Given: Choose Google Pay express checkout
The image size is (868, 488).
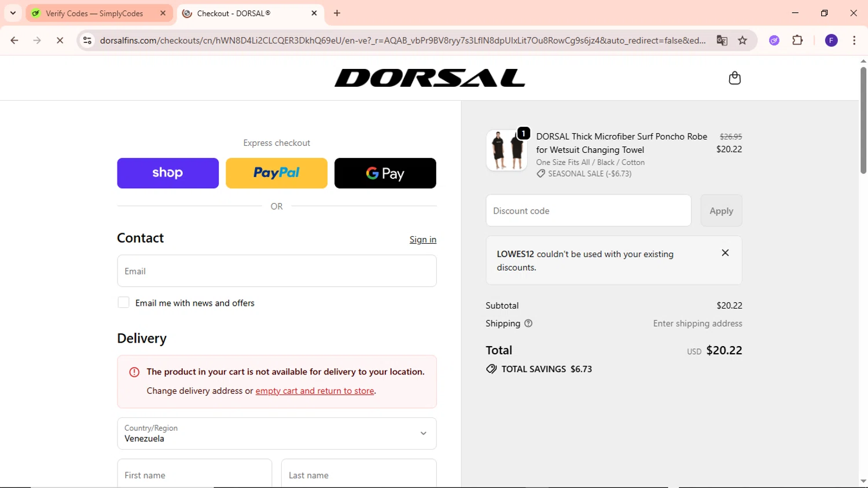Looking at the screenshot, I should tap(385, 173).
